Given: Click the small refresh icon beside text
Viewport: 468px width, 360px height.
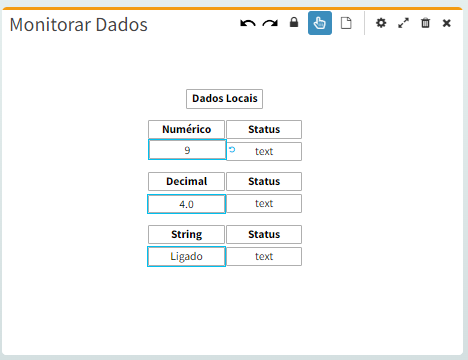Looking at the screenshot, I should point(232,150).
